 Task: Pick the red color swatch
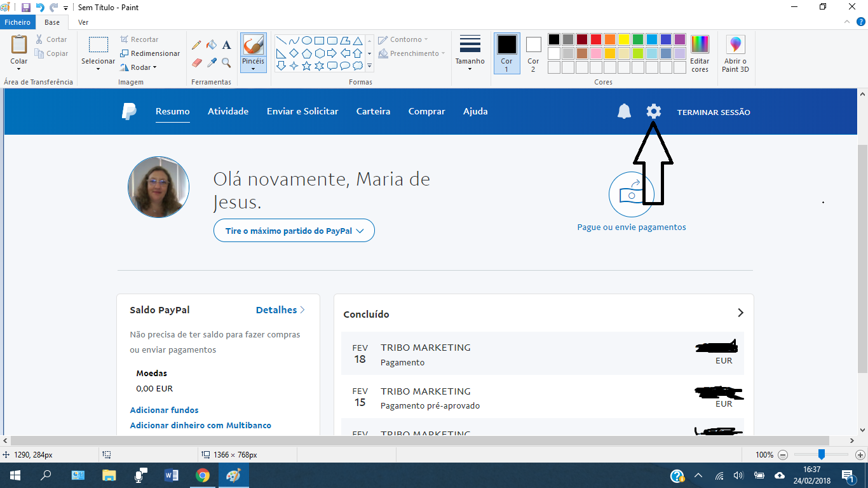[x=595, y=39]
